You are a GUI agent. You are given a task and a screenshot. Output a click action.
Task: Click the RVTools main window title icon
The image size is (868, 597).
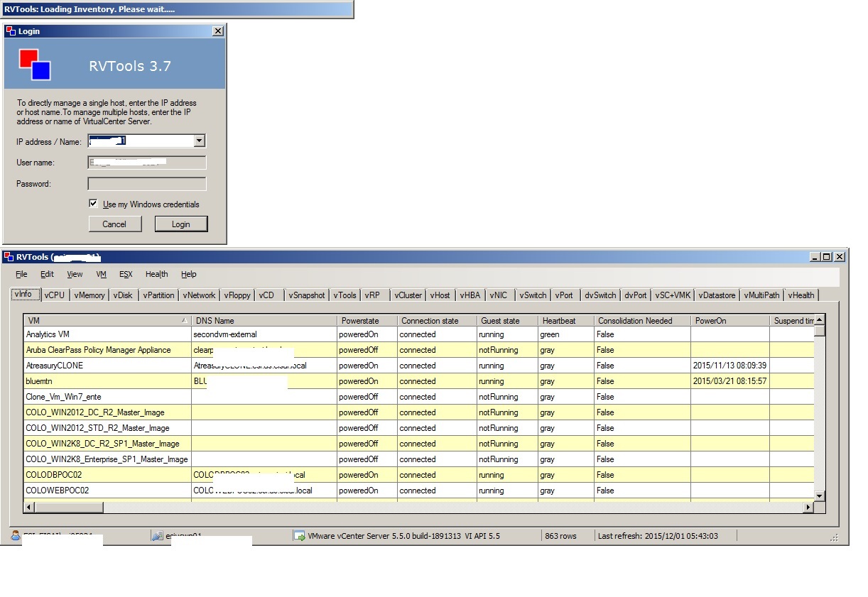tap(9, 257)
